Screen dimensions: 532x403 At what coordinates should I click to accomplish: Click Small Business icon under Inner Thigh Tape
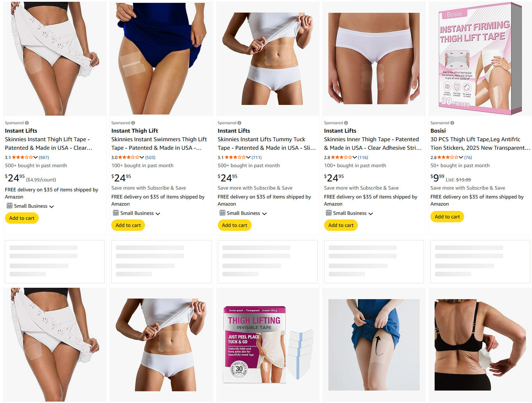(x=329, y=213)
